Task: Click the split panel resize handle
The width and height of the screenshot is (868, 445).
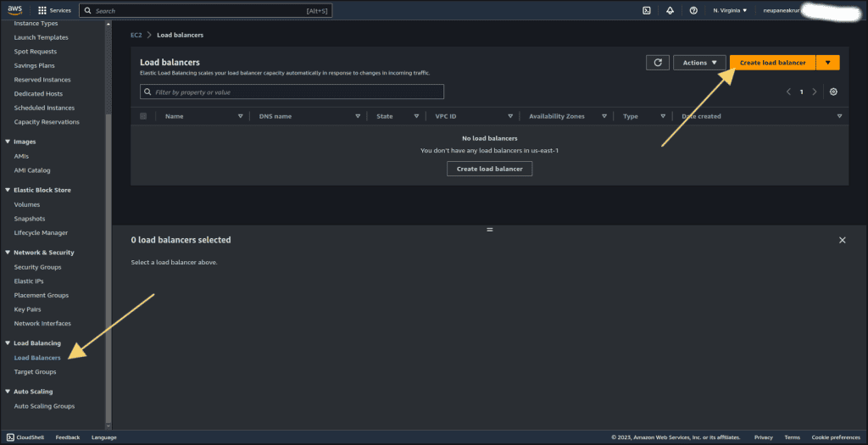Action: coord(489,229)
